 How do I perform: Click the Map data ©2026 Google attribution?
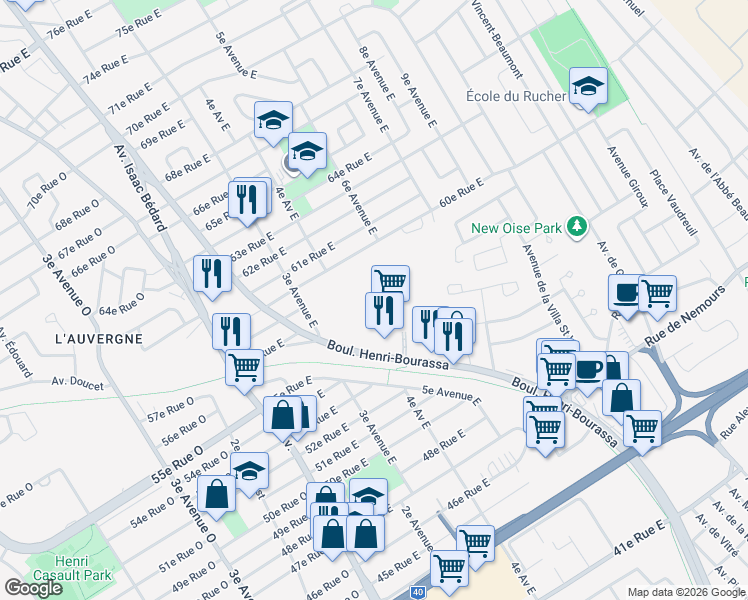[687, 593]
